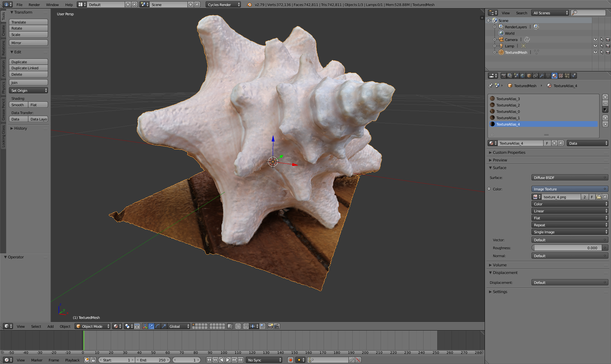
Task: Jump to the first frame of timeline
Action: click(x=209, y=360)
